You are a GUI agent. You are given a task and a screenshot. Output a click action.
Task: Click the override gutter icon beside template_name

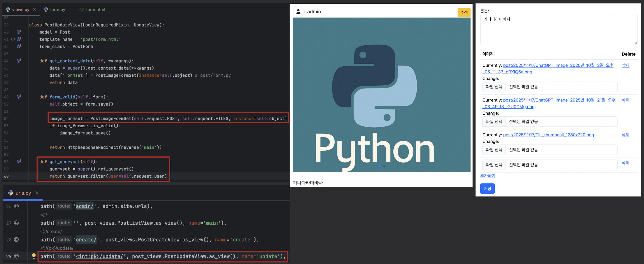[x=19, y=39]
